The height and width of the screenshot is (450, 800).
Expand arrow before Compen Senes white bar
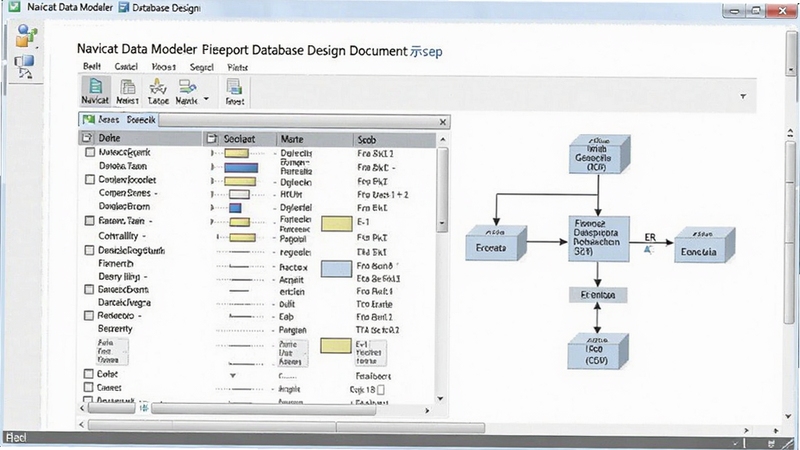point(212,194)
